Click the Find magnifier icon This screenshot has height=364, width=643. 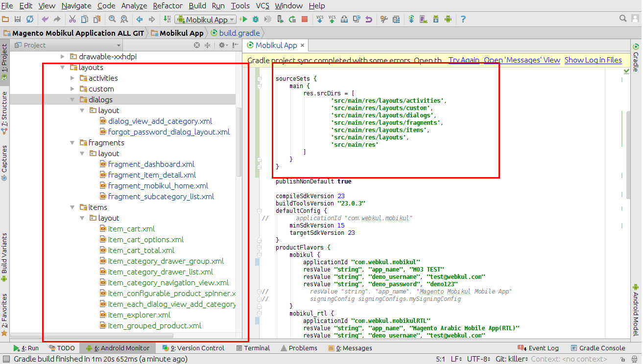112,19
